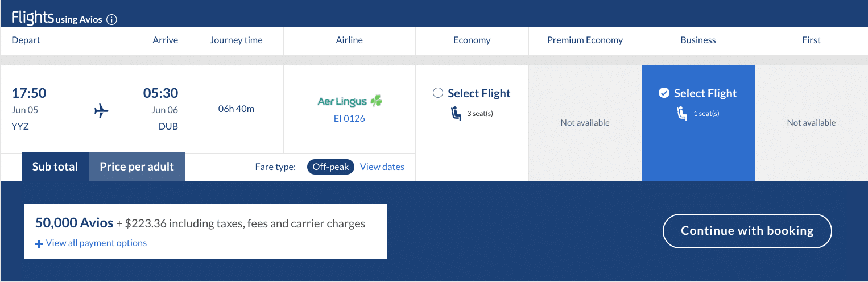868x282 pixels.
Task: Switch to Price per adult tab
Action: [x=137, y=167]
